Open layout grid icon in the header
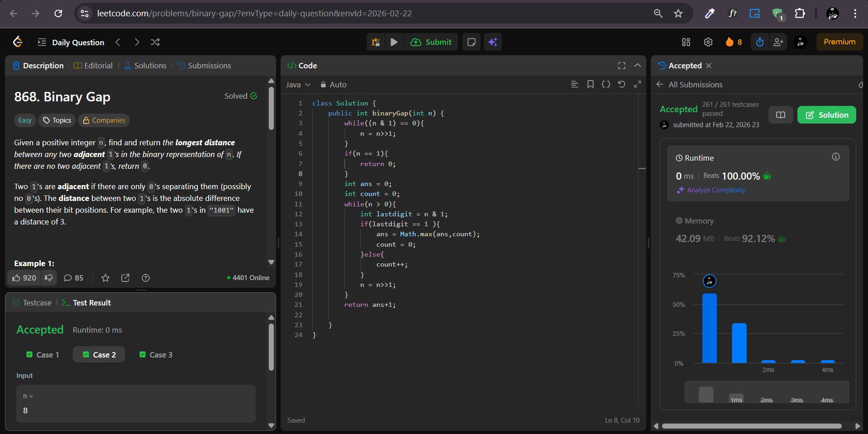 click(x=686, y=42)
